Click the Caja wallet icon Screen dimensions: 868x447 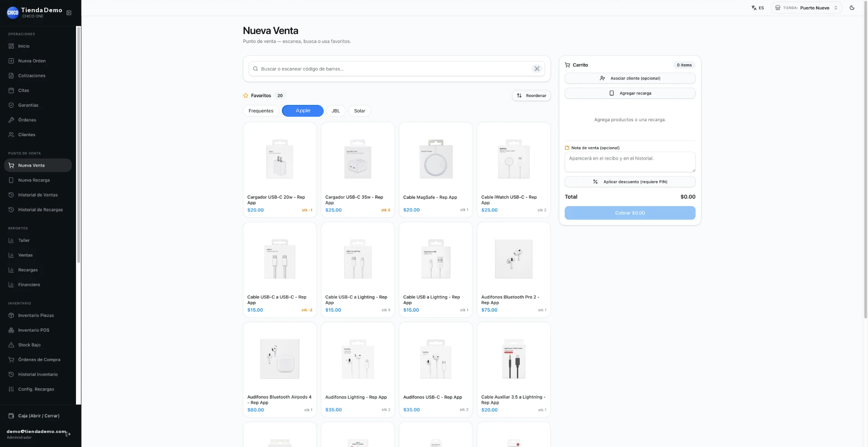coord(11,416)
